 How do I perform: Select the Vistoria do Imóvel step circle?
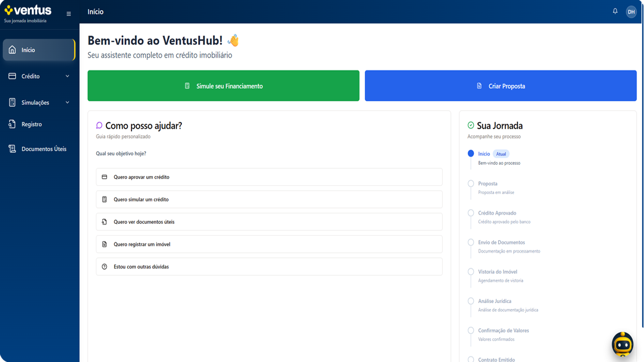pyautogui.click(x=470, y=271)
